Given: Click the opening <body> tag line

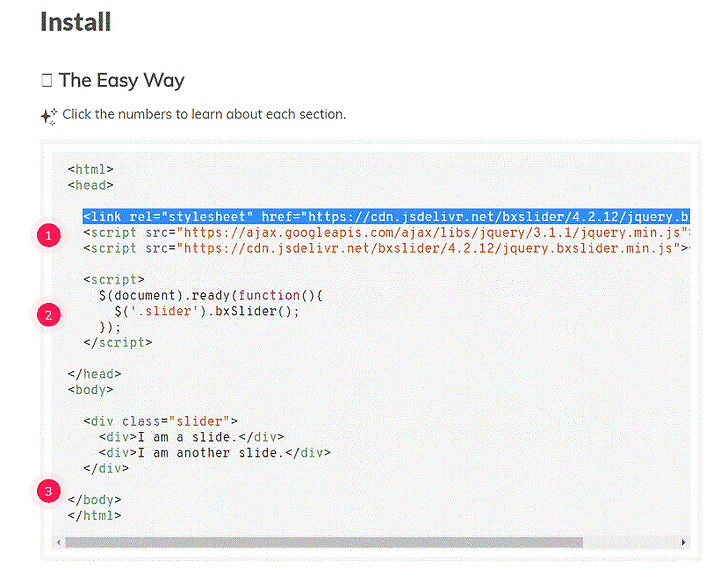Looking at the screenshot, I should (90, 390).
